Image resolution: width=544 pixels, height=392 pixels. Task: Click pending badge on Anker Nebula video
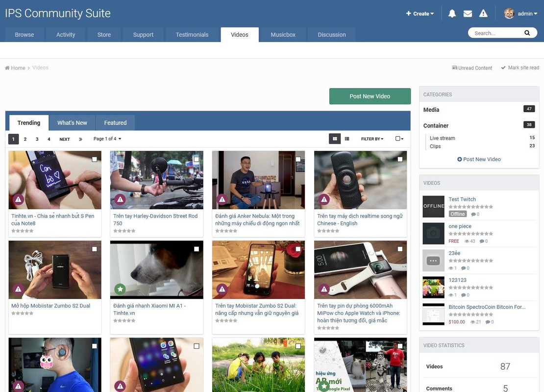(x=222, y=199)
